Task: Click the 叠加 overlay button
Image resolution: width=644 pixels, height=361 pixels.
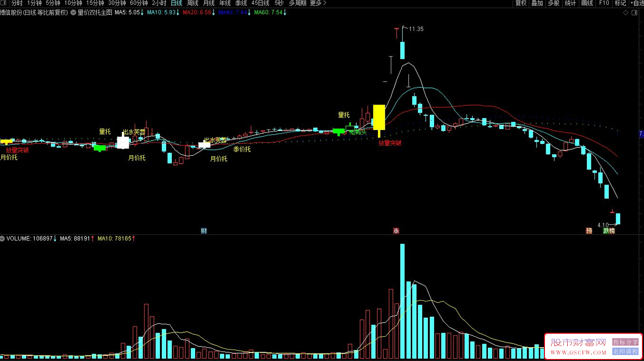Action: 537,3
